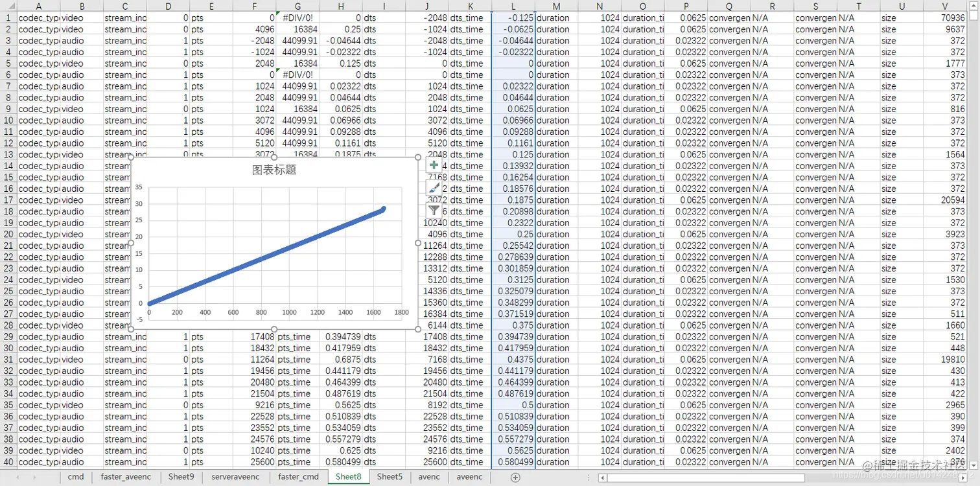Viewport: 980px width, 486px height.
Task: Open the Chart Filters funnel button
Action: coord(434,211)
